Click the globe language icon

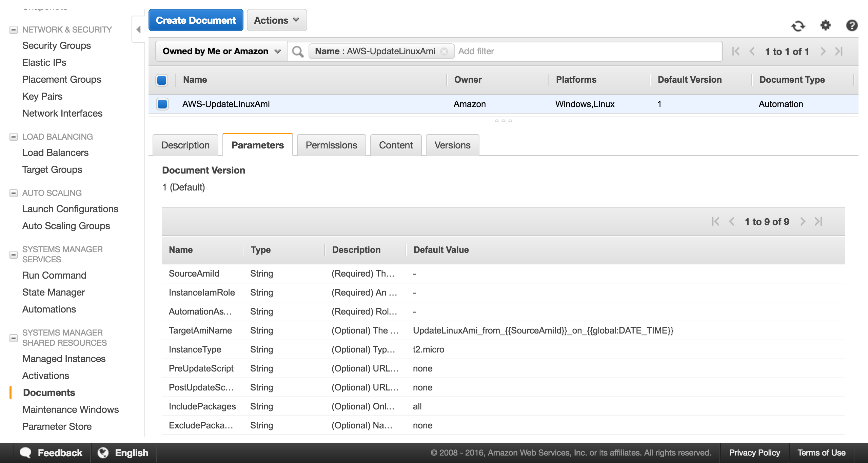103,453
